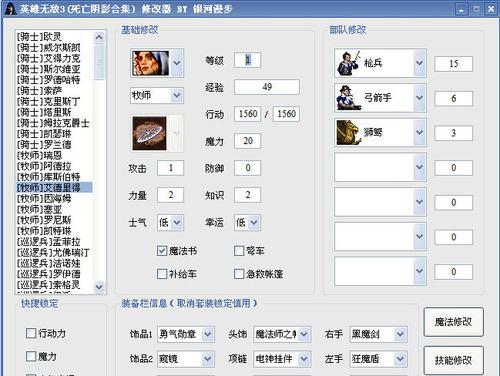
Task: Click the 狮鹫 quantity field showing 3
Action: click(453, 133)
